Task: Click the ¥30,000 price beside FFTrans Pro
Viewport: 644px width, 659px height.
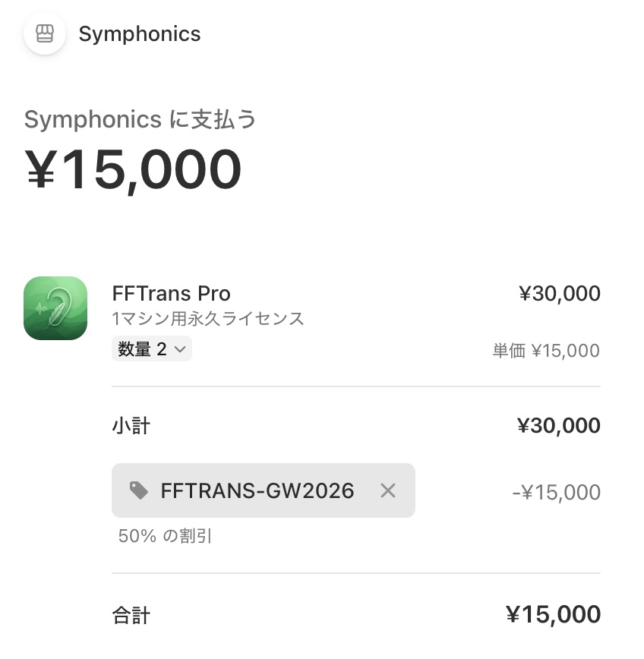Action: point(559,294)
